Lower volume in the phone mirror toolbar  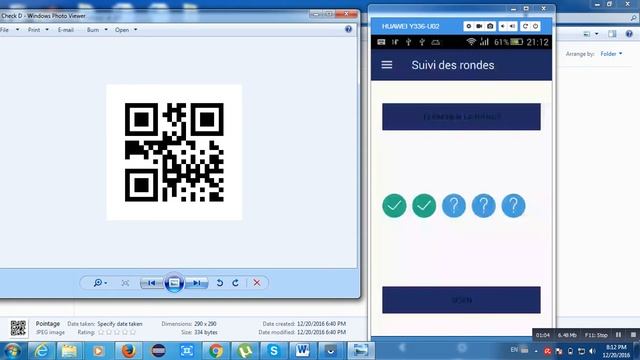pyautogui.click(x=503, y=26)
